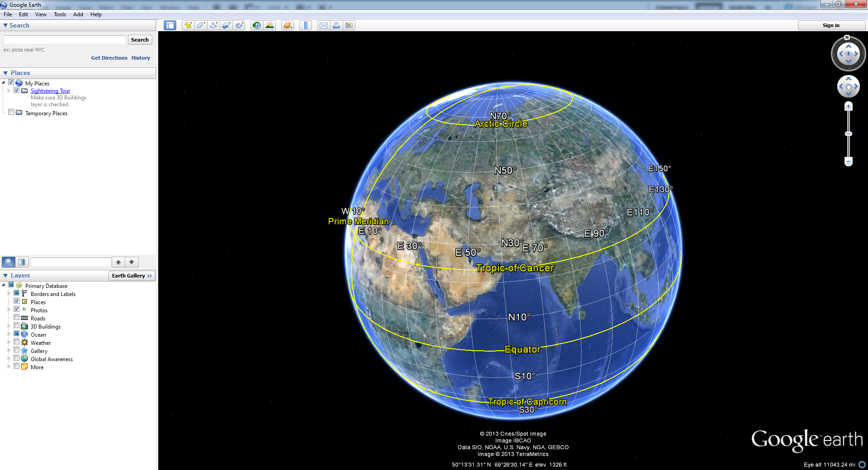Look up using the top look-joystick arrow
This screenshot has width=868, height=470.
(849, 46)
